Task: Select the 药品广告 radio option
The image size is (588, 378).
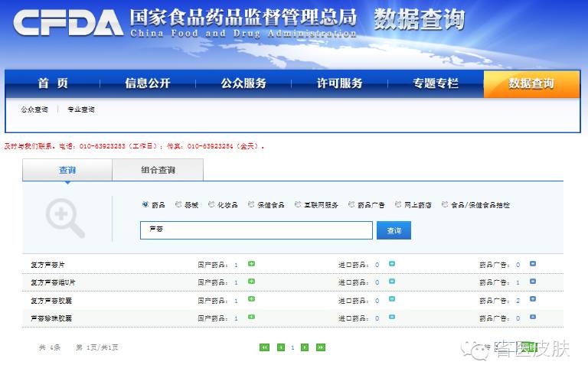Action: 351,204
